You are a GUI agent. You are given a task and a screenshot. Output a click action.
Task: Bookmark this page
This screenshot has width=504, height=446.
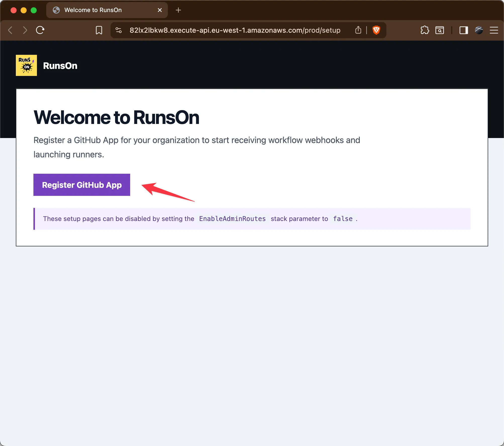(x=99, y=30)
